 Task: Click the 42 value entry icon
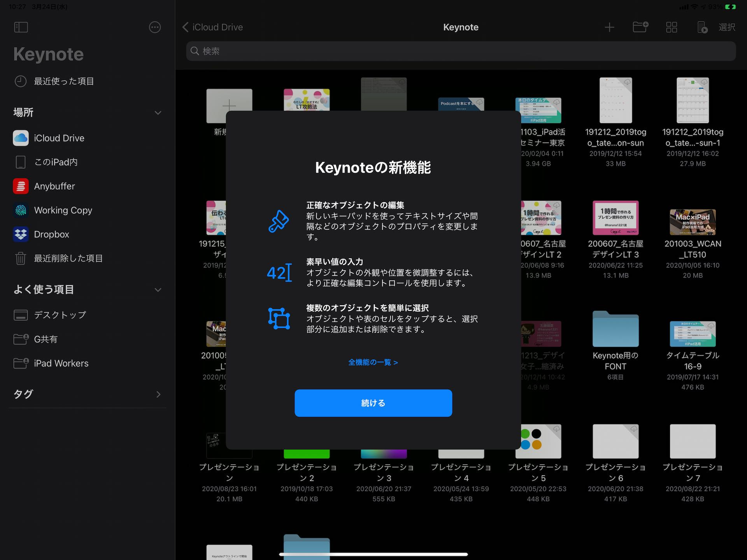click(279, 273)
